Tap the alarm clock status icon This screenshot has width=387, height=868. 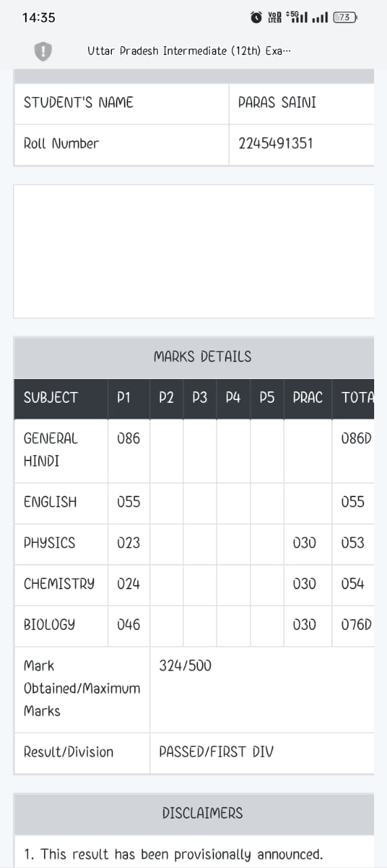[256, 18]
